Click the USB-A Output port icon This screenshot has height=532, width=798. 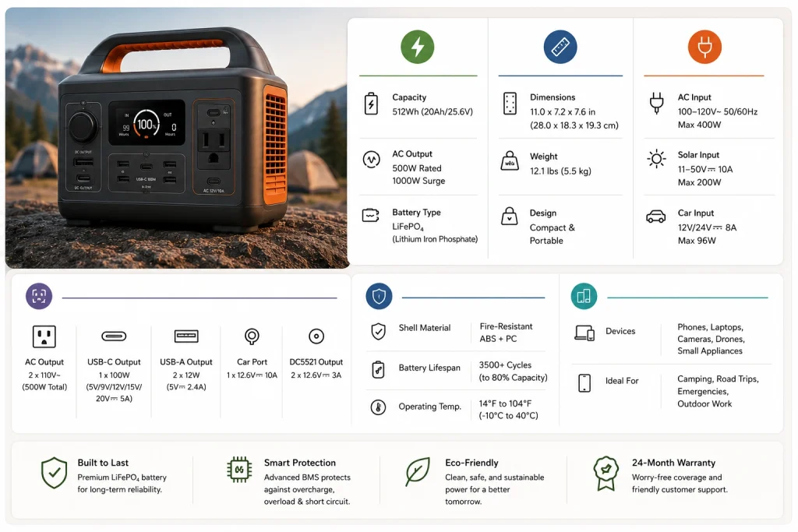[x=186, y=336]
